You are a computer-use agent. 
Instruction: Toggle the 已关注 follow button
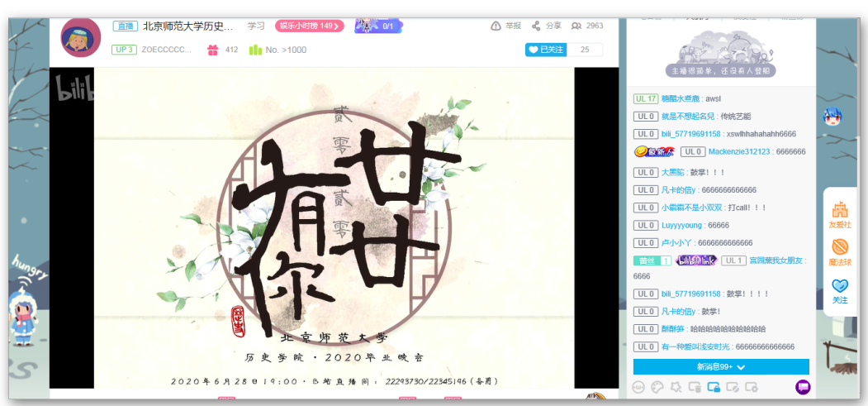[x=546, y=50]
